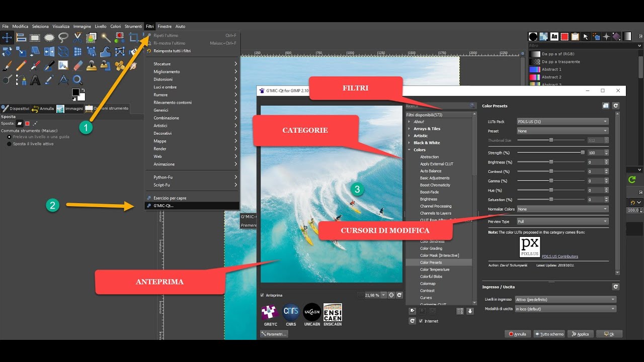Click the black foreground color swatch
This screenshot has height=362, width=644.
click(75, 92)
